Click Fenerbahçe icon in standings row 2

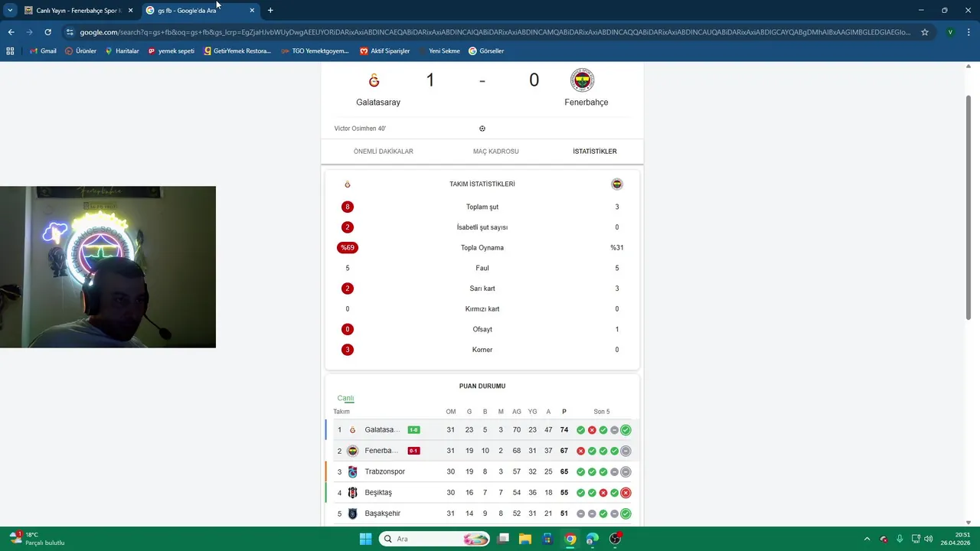tap(353, 451)
